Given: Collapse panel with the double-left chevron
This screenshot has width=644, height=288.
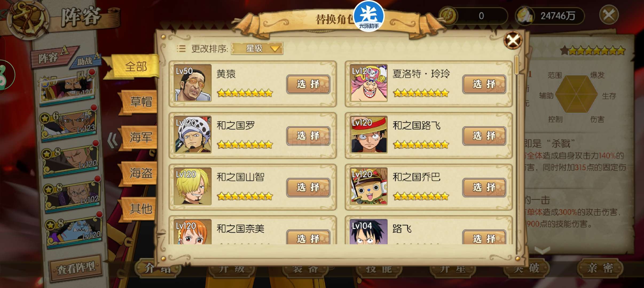Looking at the screenshot, I should [112, 140].
